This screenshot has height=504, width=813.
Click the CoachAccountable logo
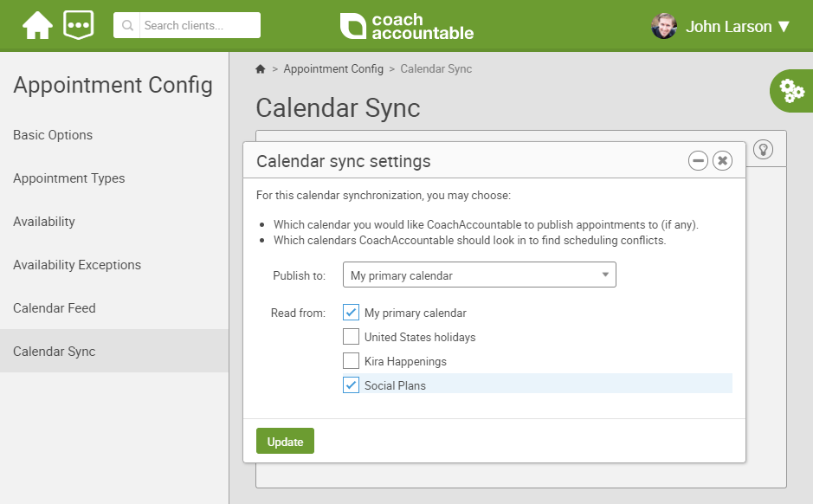click(407, 26)
